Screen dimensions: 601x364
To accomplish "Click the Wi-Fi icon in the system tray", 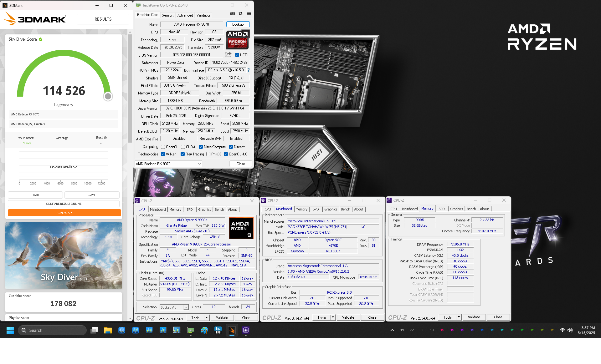I will click(x=562, y=330).
